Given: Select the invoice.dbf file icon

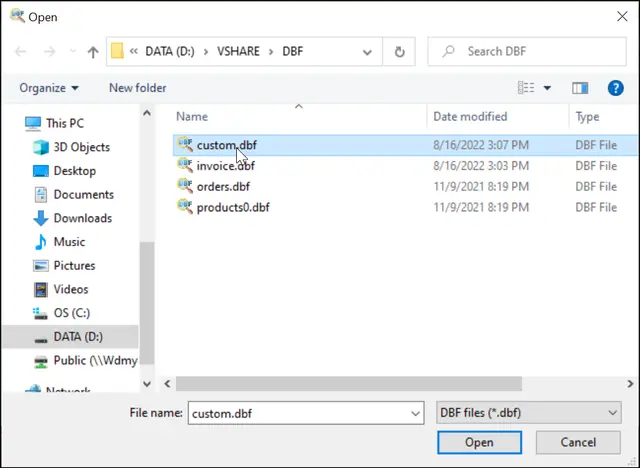Looking at the screenshot, I should tap(185, 166).
